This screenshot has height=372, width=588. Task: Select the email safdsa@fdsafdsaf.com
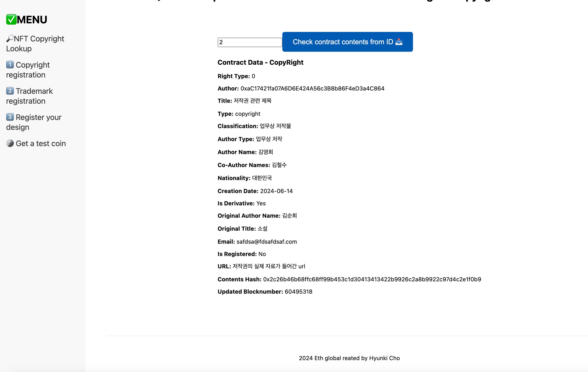(267, 242)
